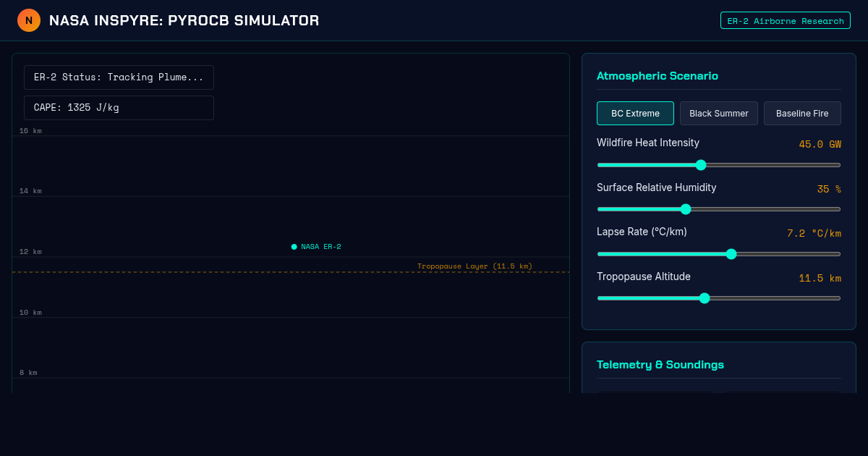868x456 pixels.
Task: Click the 7.2 °C/km lapse rate value
Action: pos(814,234)
